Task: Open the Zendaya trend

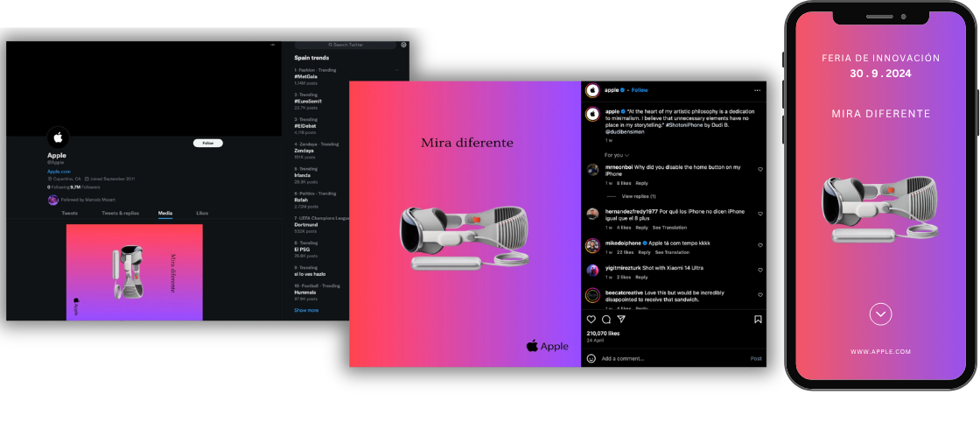Action: coord(304,151)
